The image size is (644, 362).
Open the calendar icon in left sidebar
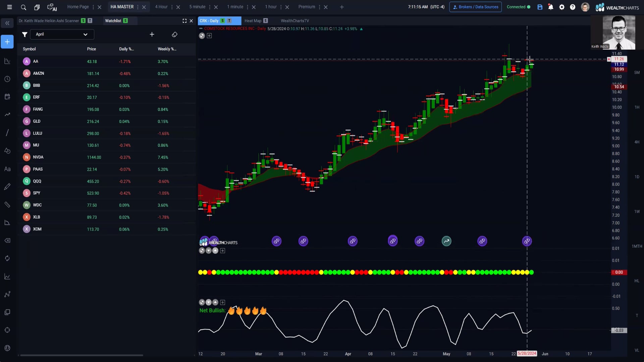tap(7, 97)
